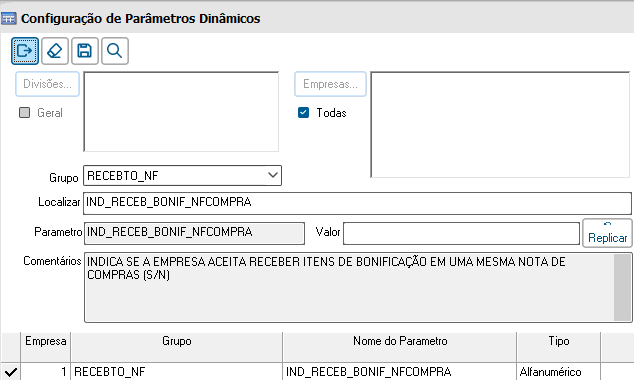Click the Empresas button
The image size is (634, 380).
(330, 84)
